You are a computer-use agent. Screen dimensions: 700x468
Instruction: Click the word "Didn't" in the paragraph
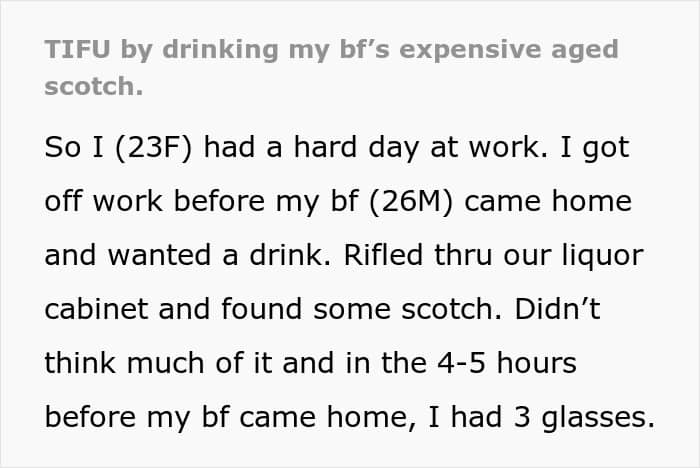(x=557, y=308)
